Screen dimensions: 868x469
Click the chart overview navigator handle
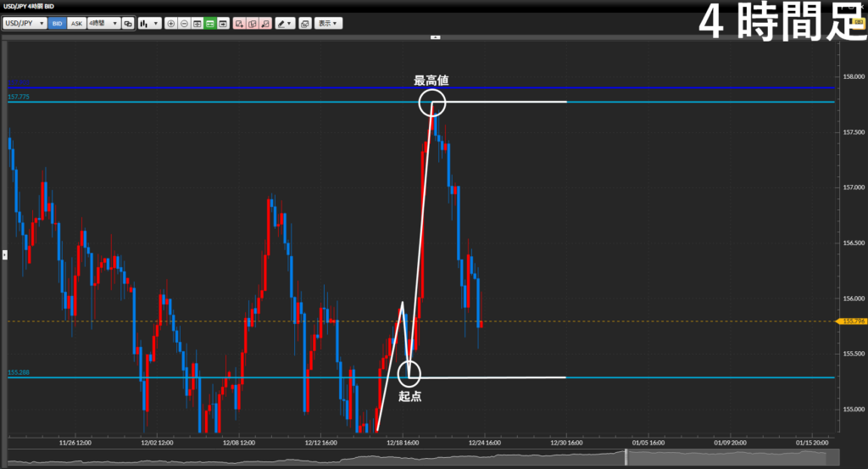click(x=626, y=456)
